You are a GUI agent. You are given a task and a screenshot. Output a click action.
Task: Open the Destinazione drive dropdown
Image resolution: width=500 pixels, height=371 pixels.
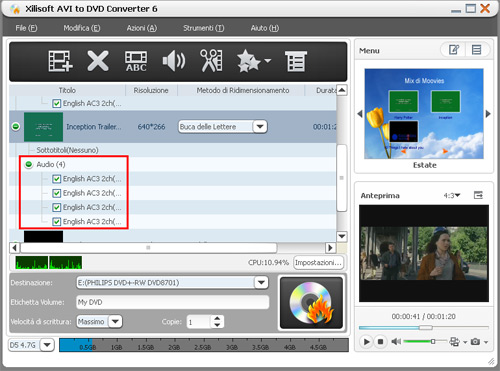coord(261,283)
